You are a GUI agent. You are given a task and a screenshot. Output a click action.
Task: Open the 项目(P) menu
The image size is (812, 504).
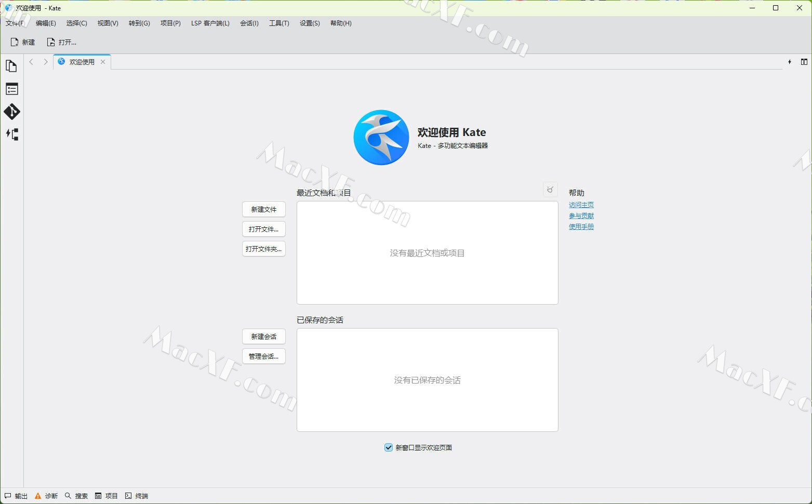(x=170, y=23)
